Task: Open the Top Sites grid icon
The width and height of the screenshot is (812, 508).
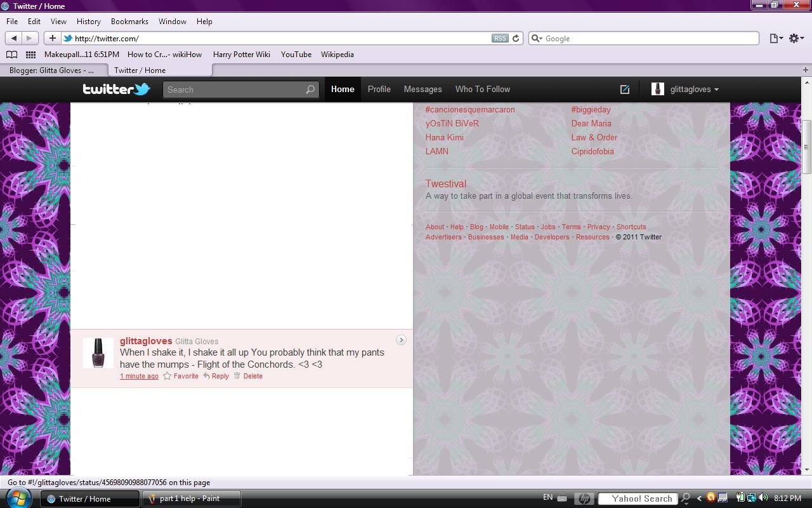Action: pos(30,55)
